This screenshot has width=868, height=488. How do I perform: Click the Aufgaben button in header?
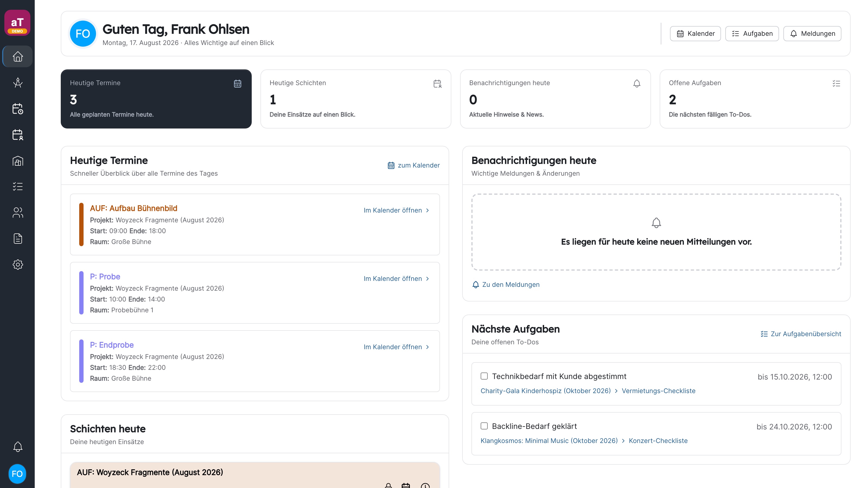[x=752, y=34]
